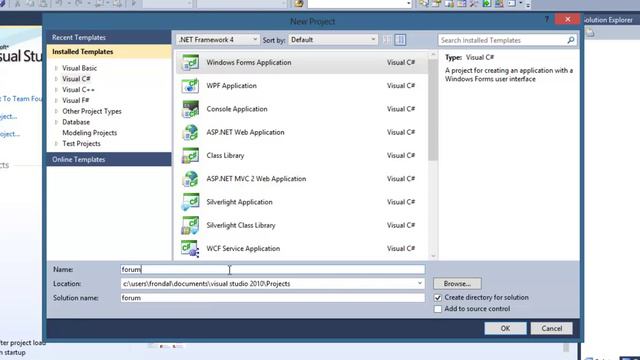The height and width of the screenshot is (360, 640).
Task: Click the WCF Service Application template name
Action: point(243,249)
